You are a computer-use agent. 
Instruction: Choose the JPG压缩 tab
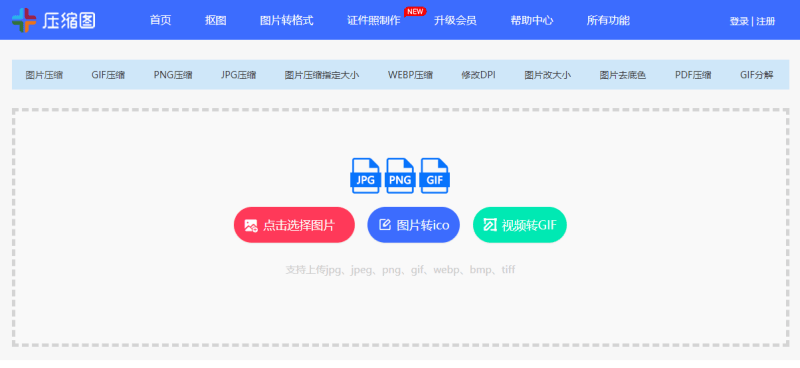239,75
